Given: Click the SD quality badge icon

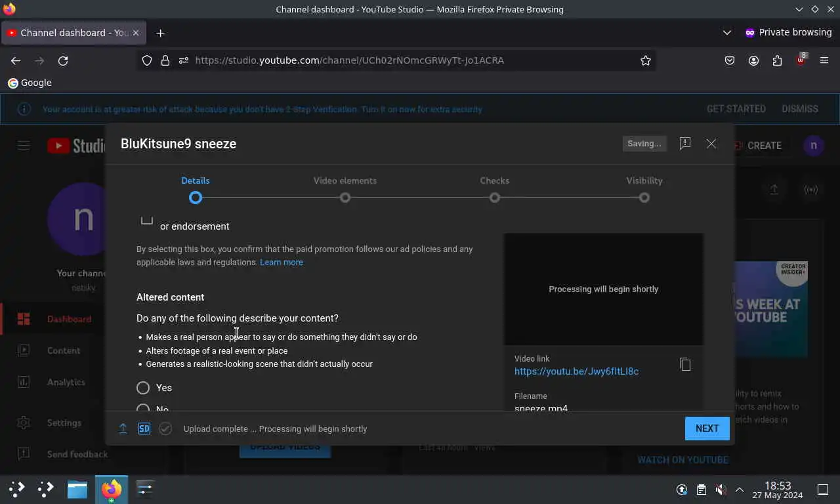Looking at the screenshot, I should tap(144, 429).
